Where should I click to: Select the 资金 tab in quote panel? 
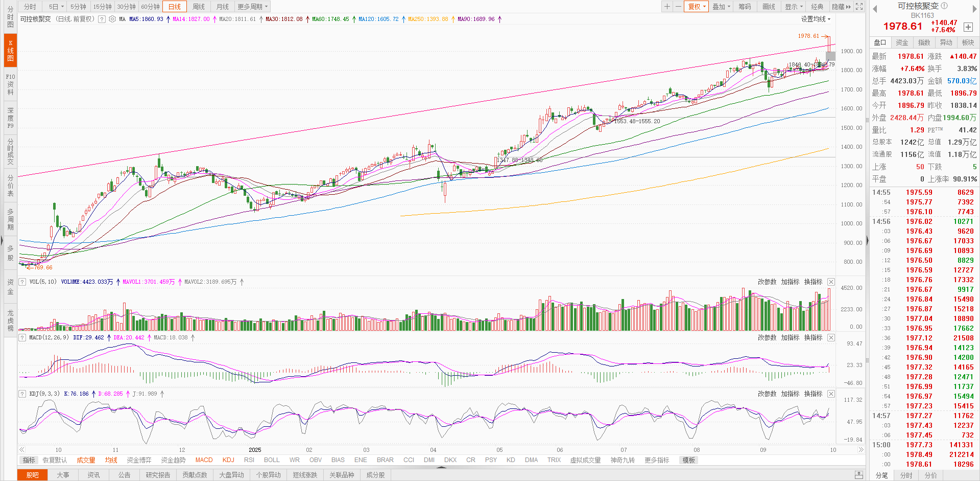click(902, 42)
